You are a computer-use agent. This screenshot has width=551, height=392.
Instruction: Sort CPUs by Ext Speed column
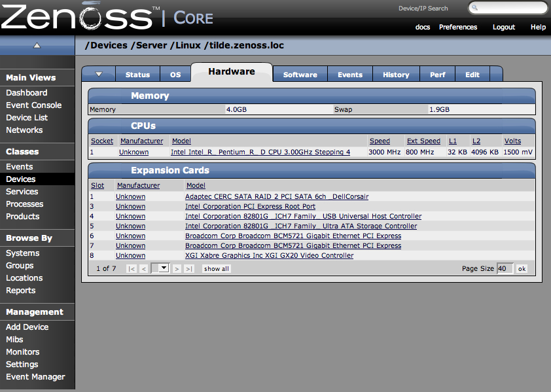pyautogui.click(x=423, y=141)
